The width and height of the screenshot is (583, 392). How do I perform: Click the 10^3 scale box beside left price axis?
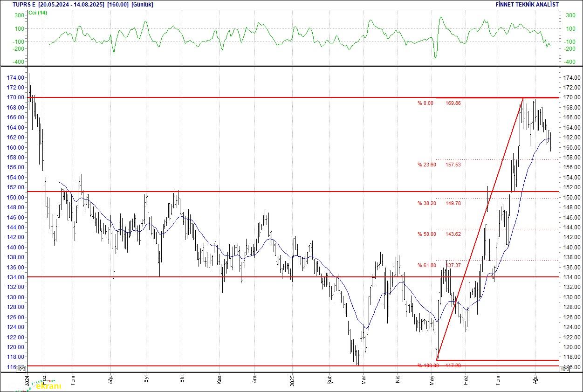tap(21, 369)
